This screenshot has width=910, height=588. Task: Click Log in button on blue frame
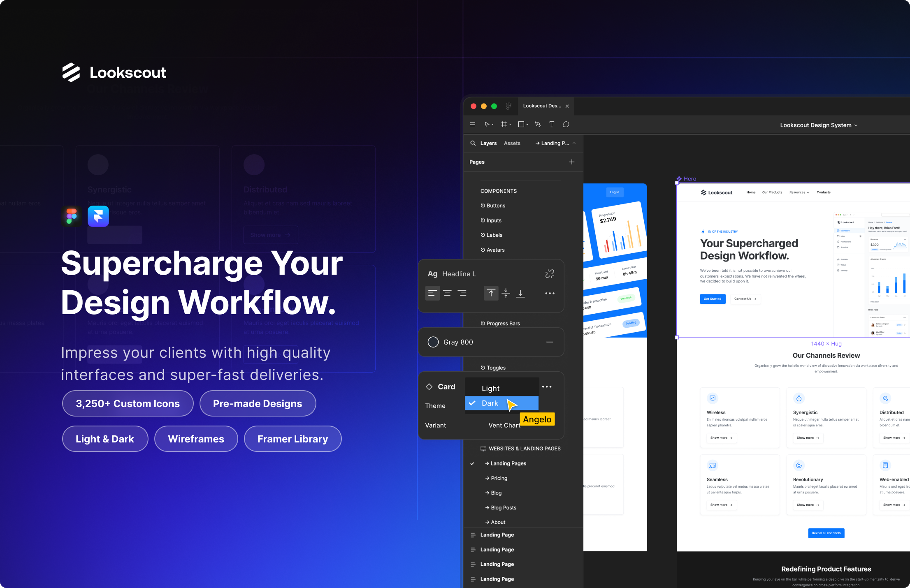615,192
